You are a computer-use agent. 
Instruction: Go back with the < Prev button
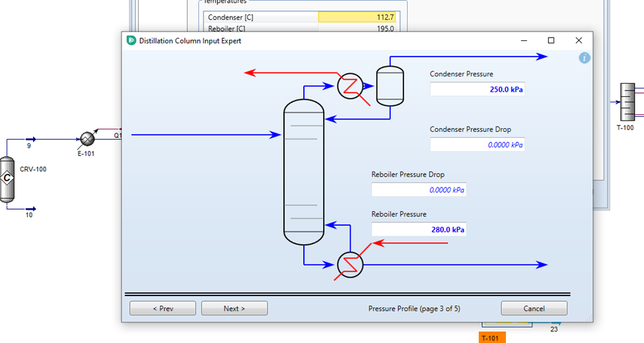pos(162,308)
